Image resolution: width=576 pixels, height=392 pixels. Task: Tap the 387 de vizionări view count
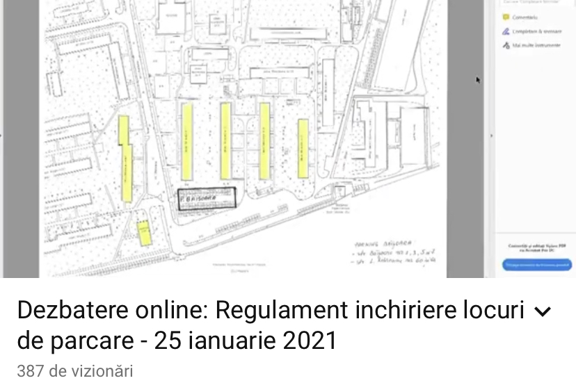point(75,372)
